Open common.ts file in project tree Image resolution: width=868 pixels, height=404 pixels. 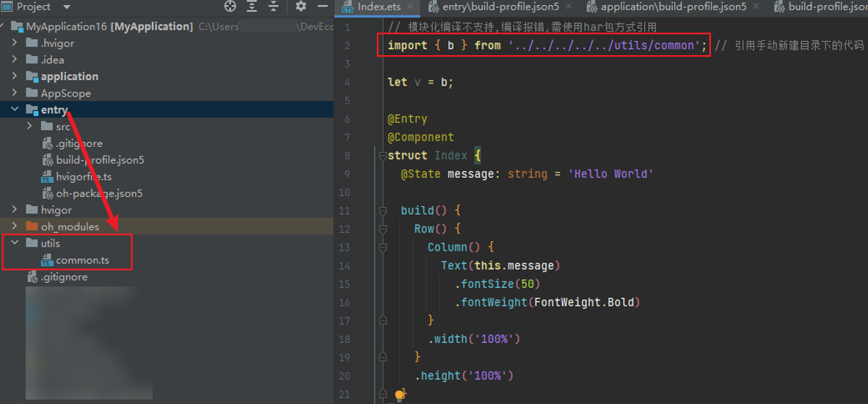pos(82,260)
